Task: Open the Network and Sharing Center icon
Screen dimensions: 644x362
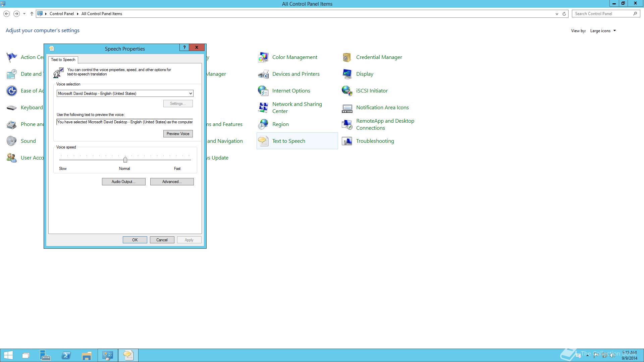Action: pos(263,108)
